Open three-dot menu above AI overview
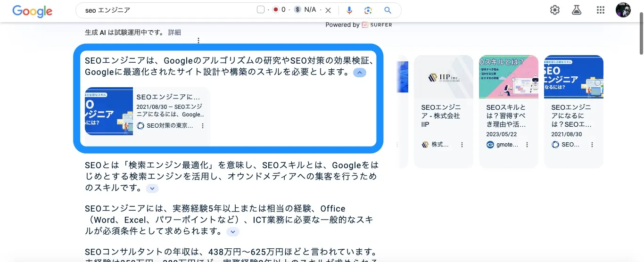This screenshot has width=644, height=262. (x=198, y=41)
